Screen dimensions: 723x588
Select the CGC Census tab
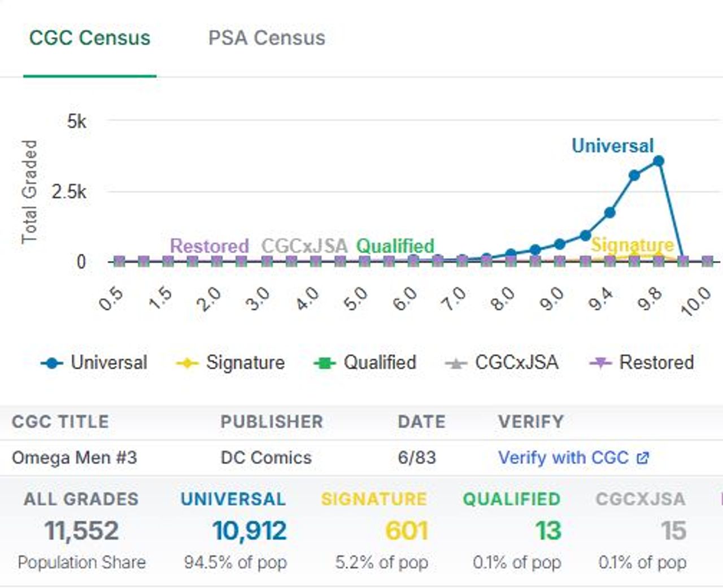[90, 38]
